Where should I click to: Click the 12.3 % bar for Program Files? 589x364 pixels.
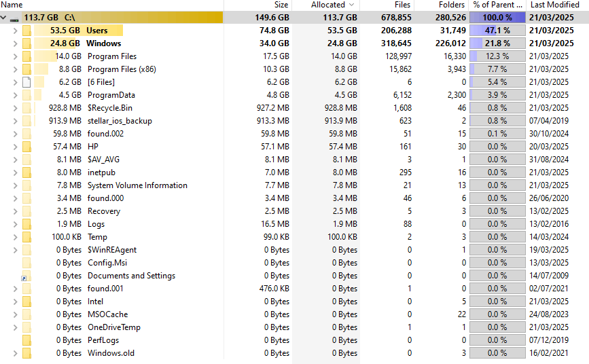(497, 56)
